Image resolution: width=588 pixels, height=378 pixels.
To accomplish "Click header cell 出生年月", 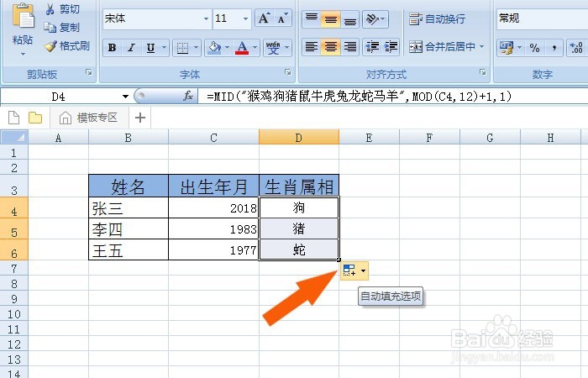I will click(213, 186).
